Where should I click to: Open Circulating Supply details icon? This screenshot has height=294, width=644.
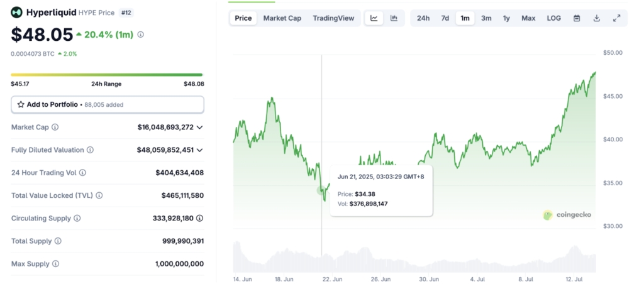coord(200,219)
